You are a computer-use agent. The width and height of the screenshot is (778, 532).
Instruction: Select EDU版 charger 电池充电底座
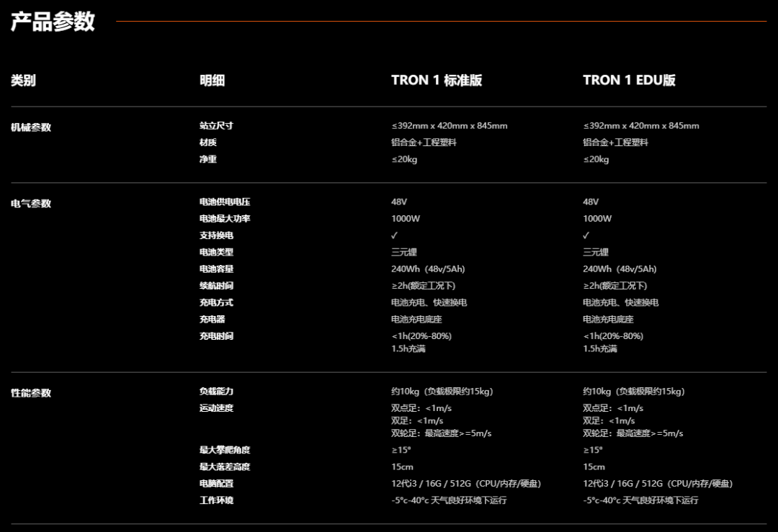608,320
